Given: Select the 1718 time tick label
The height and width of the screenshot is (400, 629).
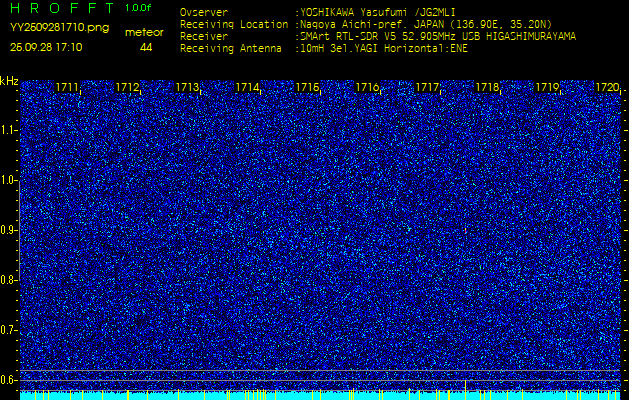Looking at the screenshot, I should click(x=487, y=88).
